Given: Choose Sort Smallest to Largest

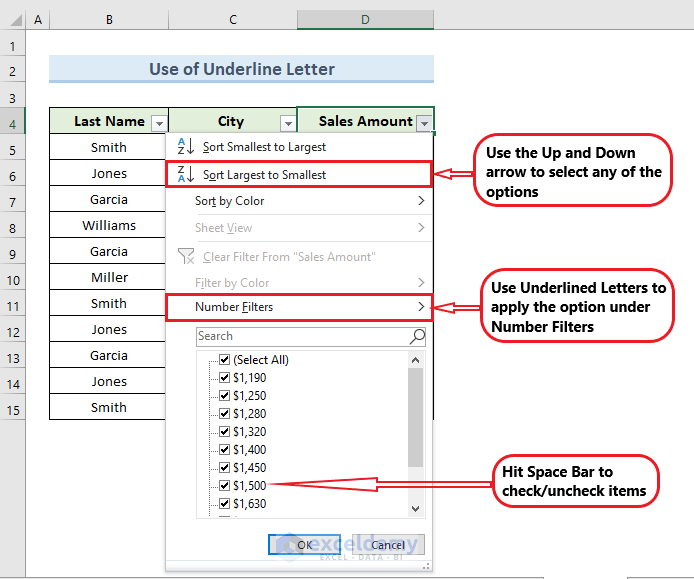Looking at the screenshot, I should point(299,147).
